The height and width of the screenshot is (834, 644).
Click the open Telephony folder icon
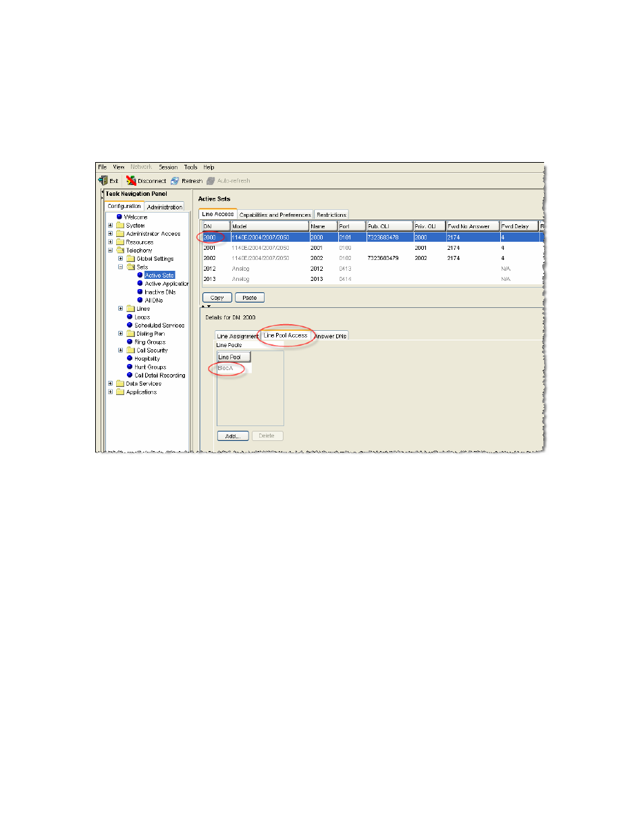click(120, 250)
